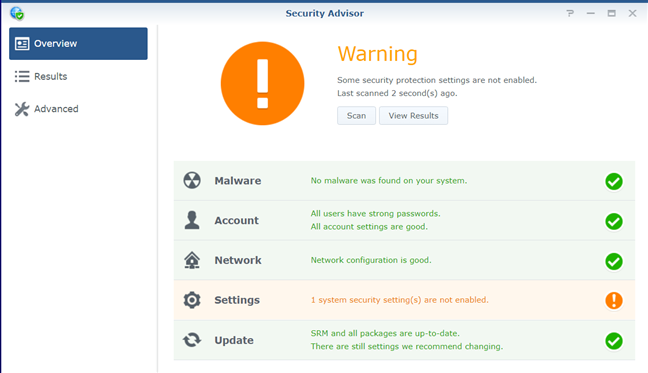
Task: Click the Security Advisor globe shield app icon
Action: pos(17,13)
